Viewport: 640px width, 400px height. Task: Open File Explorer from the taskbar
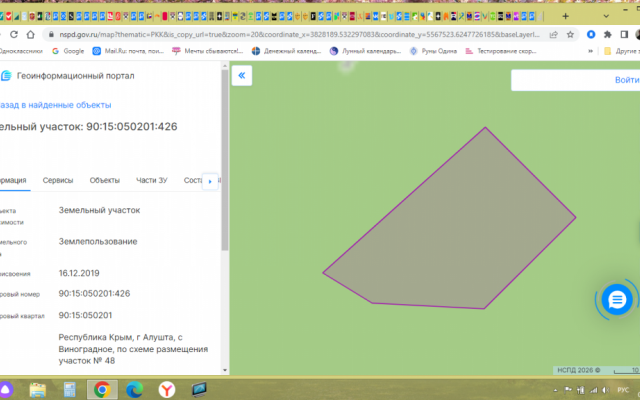point(38,388)
